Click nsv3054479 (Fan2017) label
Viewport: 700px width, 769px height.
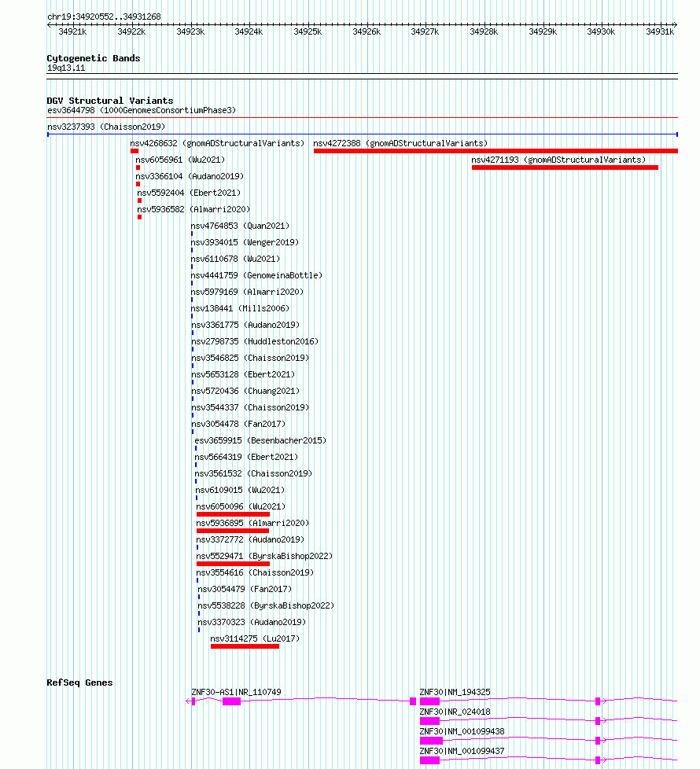245,589
